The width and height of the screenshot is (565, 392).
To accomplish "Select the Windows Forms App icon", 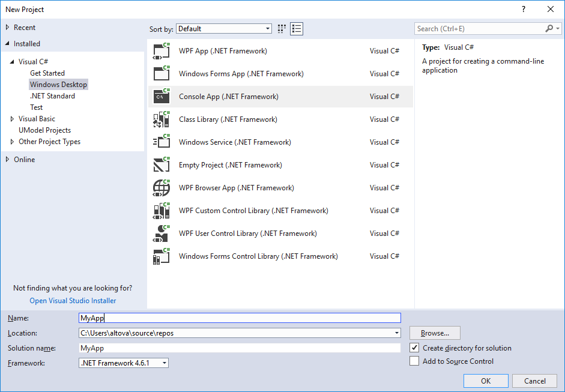I will [x=162, y=74].
